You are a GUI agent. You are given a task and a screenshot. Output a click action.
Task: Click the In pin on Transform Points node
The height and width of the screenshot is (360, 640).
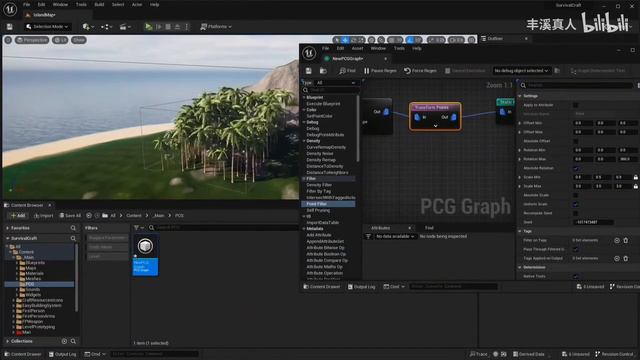417,117
